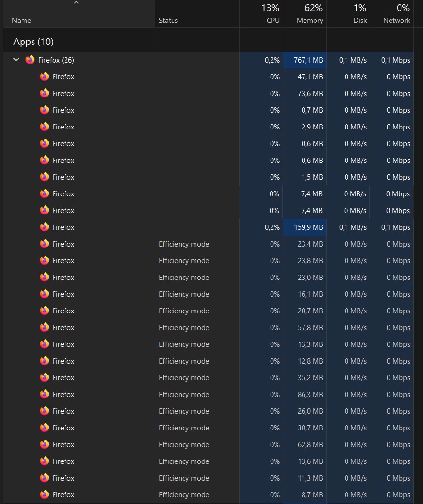Click Firefox icon of the 2,9 MB process
Viewport: 423px width, 504px height.
[x=44, y=127]
